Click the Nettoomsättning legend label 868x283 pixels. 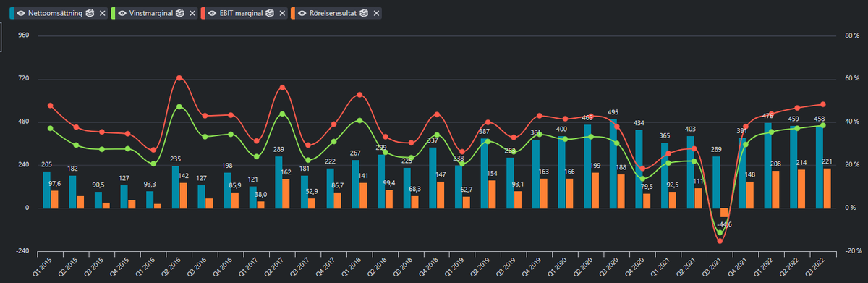[55, 13]
